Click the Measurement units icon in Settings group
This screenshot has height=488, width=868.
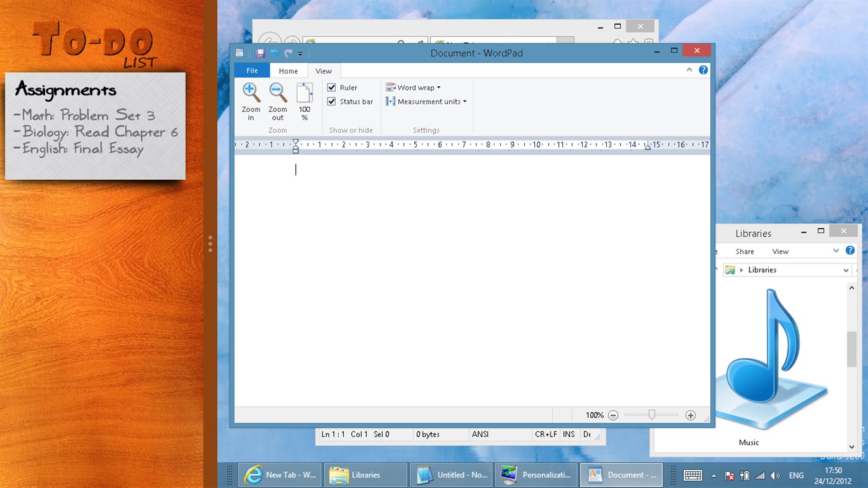coord(390,101)
